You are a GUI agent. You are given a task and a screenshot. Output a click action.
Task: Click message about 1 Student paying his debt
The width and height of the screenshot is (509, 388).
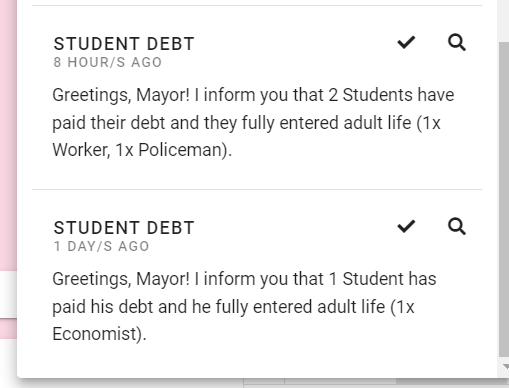click(244, 306)
